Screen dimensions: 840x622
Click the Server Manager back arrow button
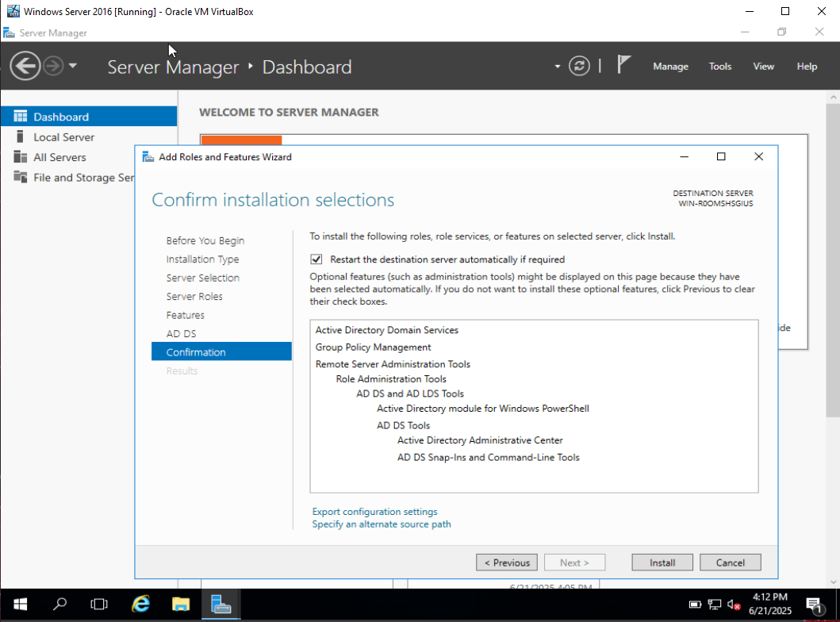(25, 67)
